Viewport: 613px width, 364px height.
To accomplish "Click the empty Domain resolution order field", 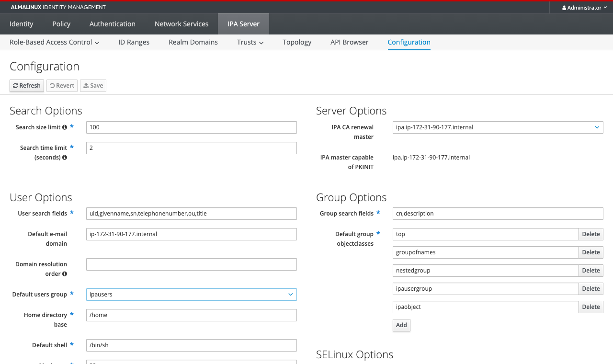I will click(192, 264).
